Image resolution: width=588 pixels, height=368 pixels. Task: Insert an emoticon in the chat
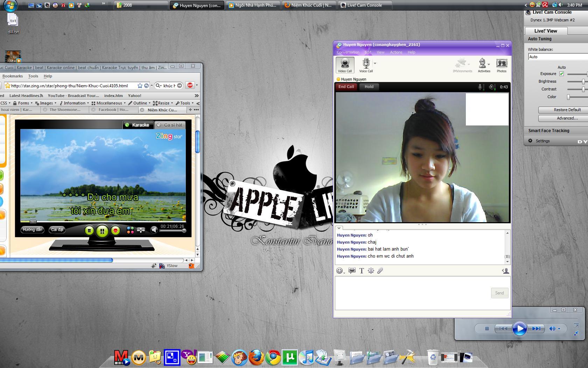pyautogui.click(x=339, y=271)
